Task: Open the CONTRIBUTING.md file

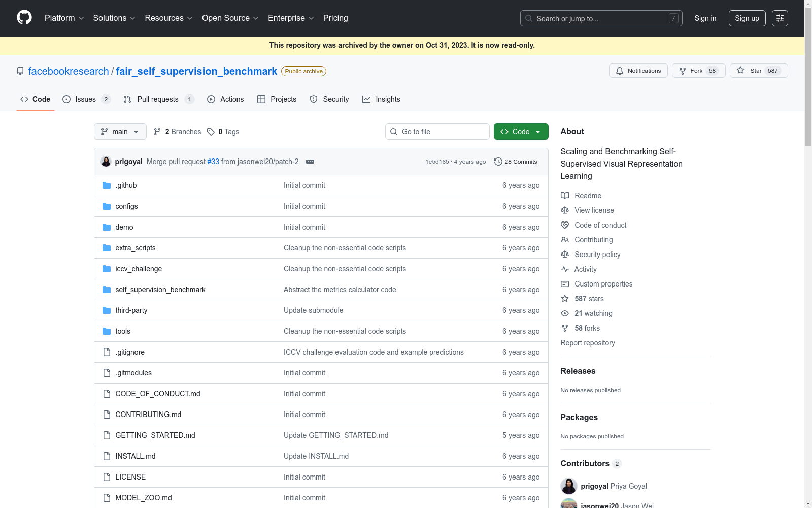Action: click(x=148, y=415)
